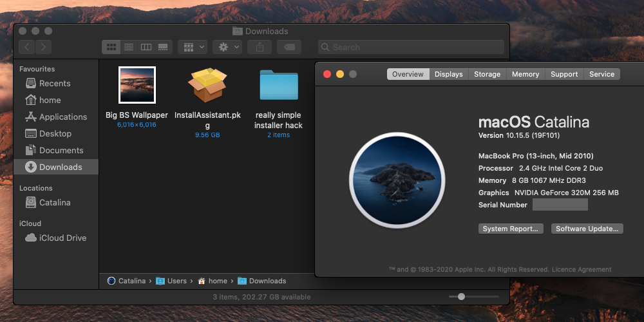
Task: Open the gear action menu
Action: click(x=227, y=47)
